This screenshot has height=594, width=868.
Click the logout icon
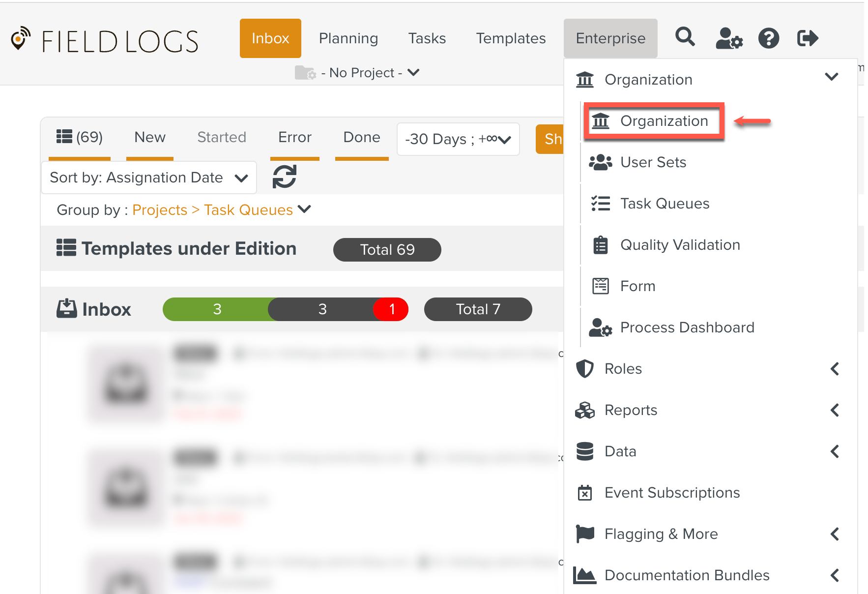click(807, 38)
